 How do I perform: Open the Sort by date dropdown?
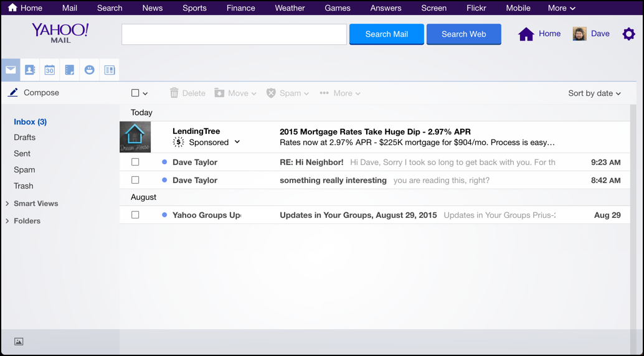[x=594, y=93]
